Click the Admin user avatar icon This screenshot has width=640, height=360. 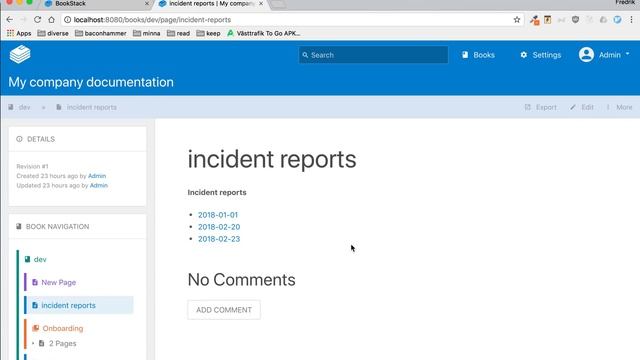[x=586, y=55]
